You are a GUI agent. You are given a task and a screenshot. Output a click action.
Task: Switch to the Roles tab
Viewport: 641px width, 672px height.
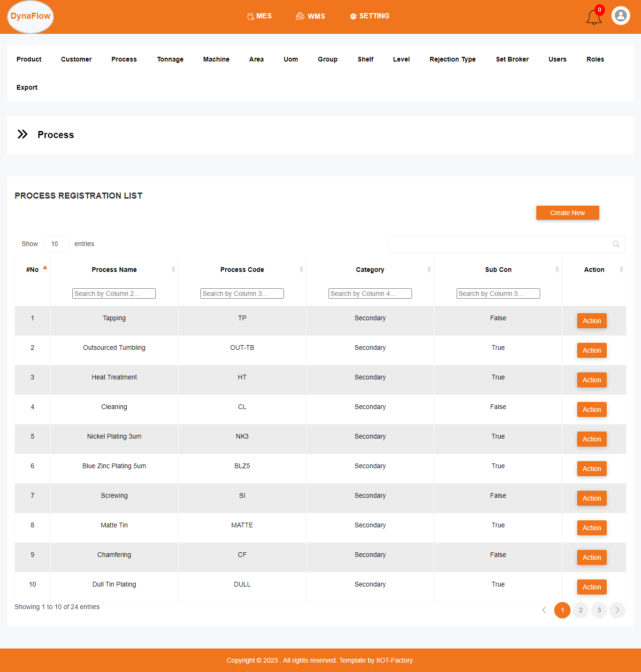(595, 59)
